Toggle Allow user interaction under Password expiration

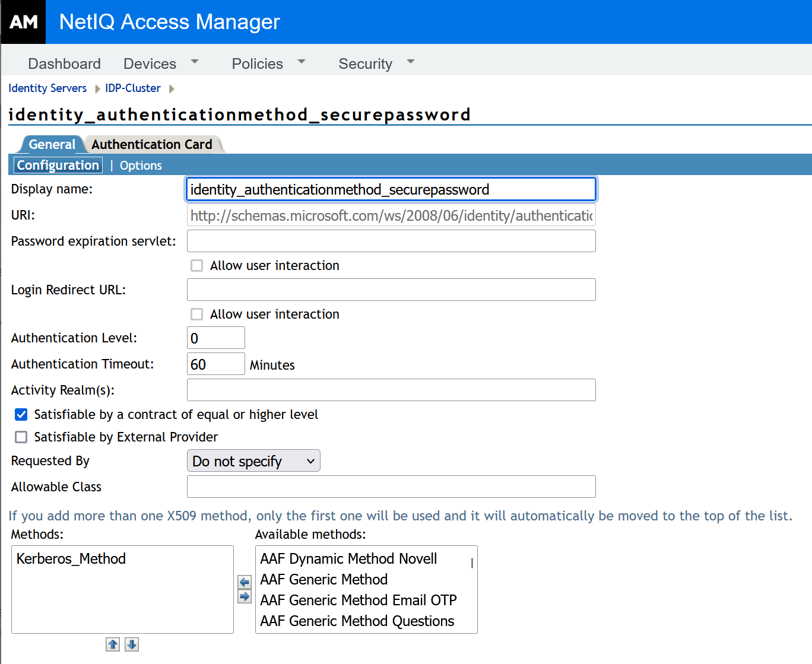196,266
